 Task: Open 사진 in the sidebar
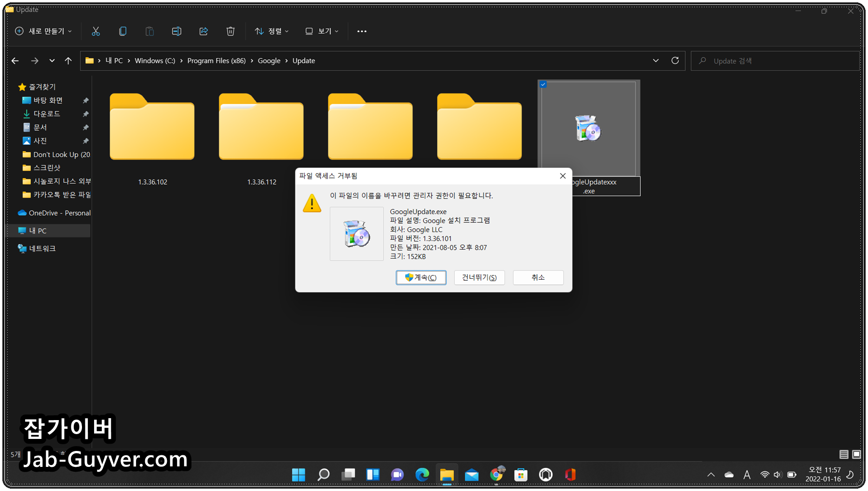coord(40,141)
